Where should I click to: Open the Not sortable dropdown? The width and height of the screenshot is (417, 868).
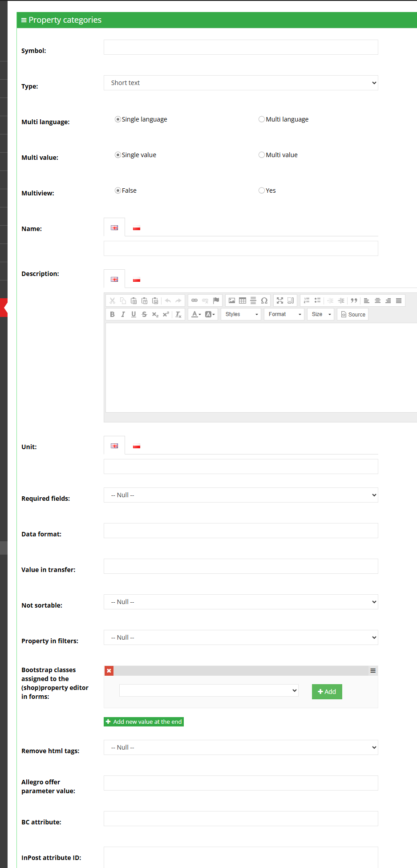click(x=241, y=602)
